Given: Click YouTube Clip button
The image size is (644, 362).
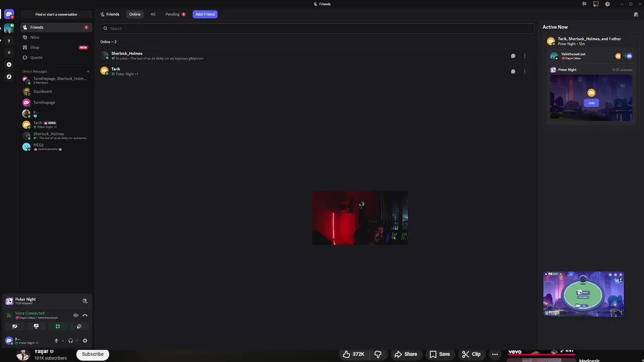Looking at the screenshot, I should coord(471,354).
